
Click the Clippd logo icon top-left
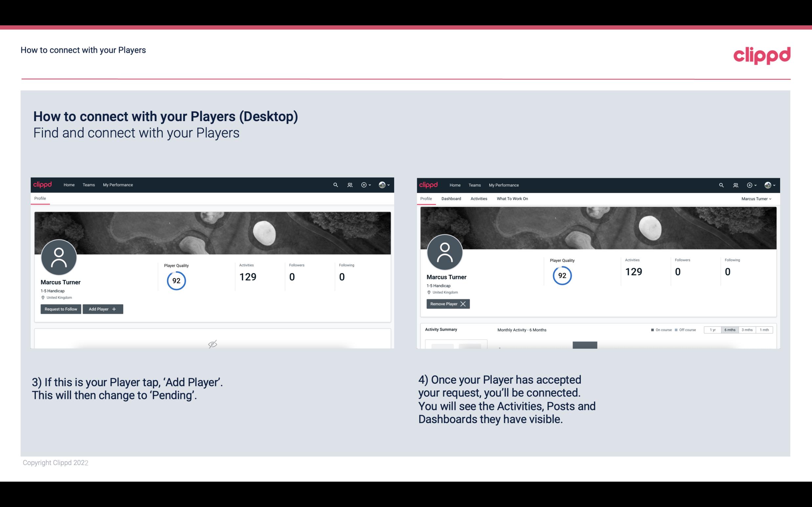click(43, 184)
